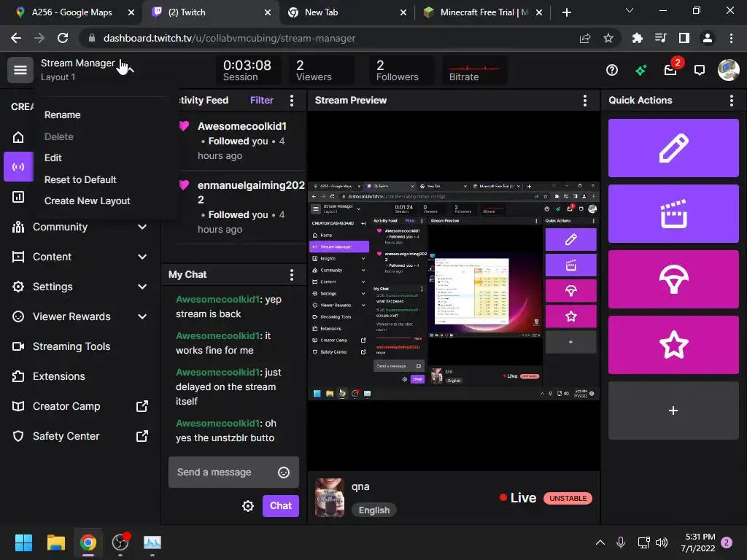Expand the Viewer Rewards sidebar section
This screenshot has width=747, height=560.
pyautogui.click(x=142, y=316)
